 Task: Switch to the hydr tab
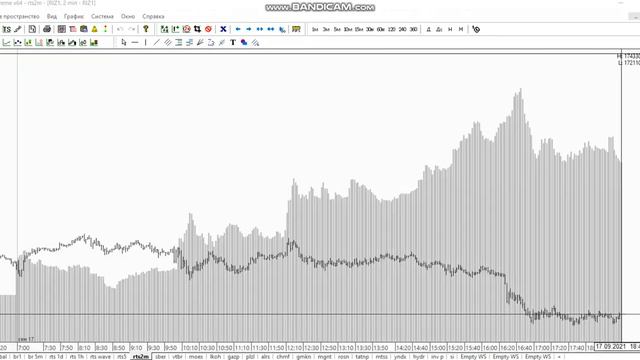pyautogui.click(x=419, y=357)
